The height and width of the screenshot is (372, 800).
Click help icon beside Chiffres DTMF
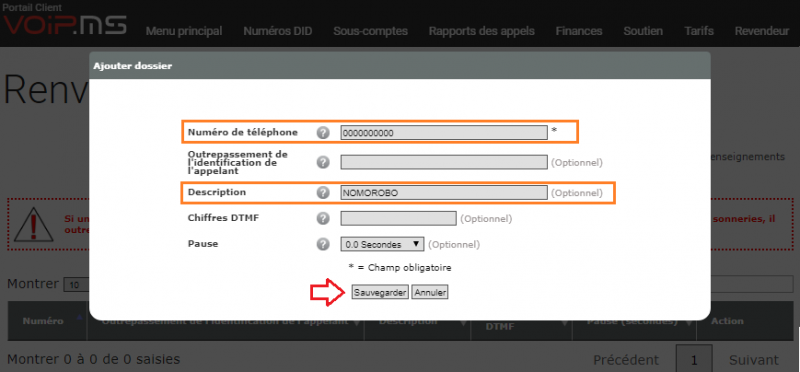(322, 218)
